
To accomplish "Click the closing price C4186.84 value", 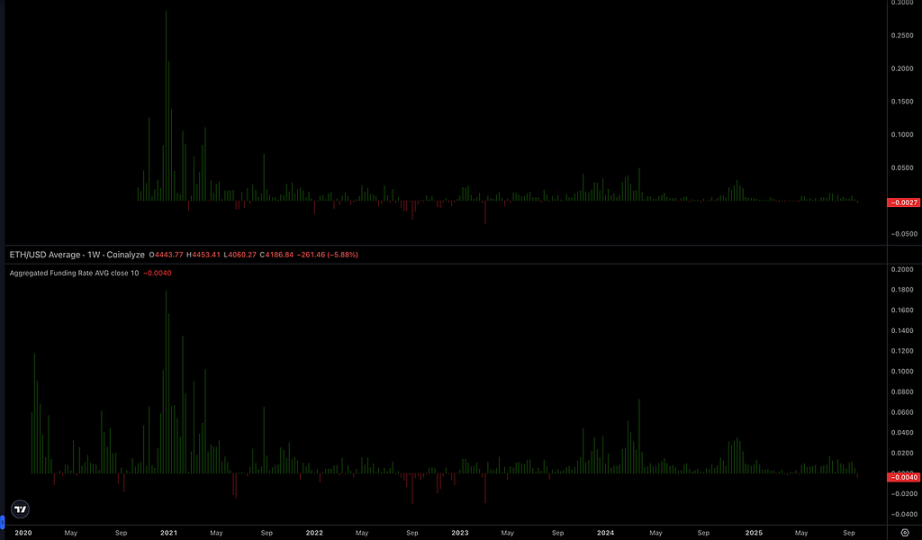I will pyautogui.click(x=277, y=255).
